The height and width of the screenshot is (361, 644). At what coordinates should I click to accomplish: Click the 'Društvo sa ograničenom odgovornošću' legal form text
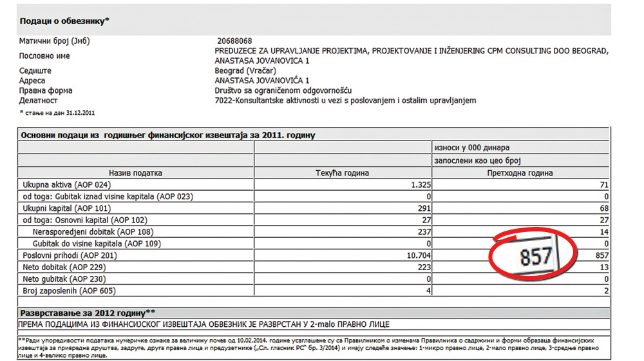283,91
